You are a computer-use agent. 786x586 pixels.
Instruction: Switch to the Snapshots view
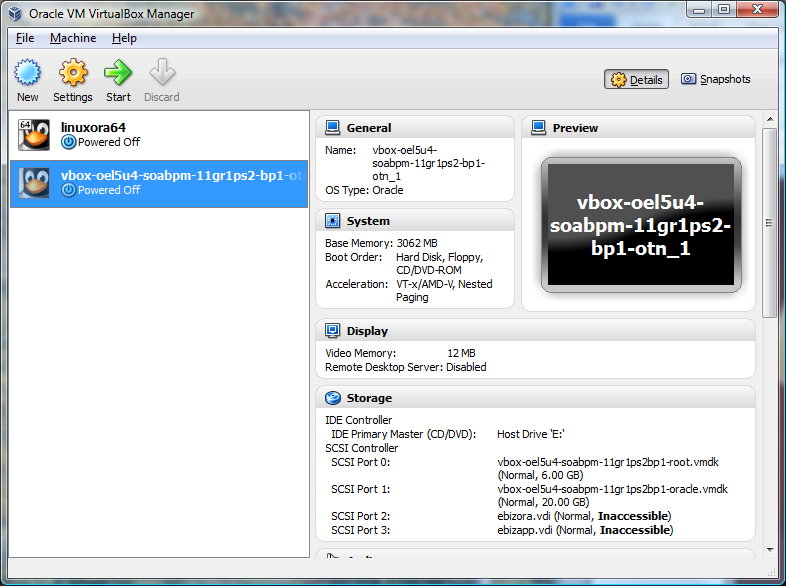tap(716, 79)
